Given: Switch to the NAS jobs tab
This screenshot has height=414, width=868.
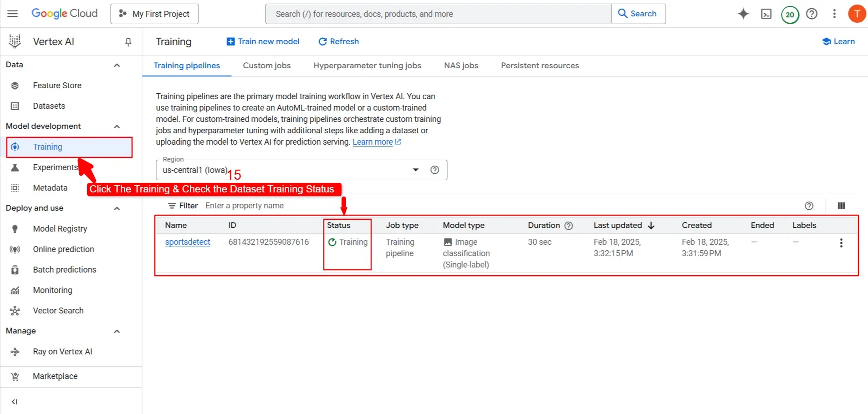Looking at the screenshot, I should point(461,66).
